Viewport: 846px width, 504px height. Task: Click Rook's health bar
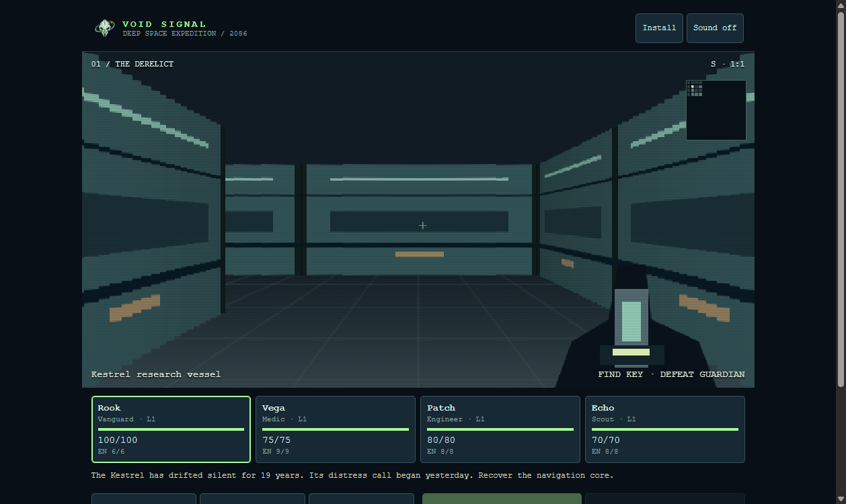[x=171, y=429]
